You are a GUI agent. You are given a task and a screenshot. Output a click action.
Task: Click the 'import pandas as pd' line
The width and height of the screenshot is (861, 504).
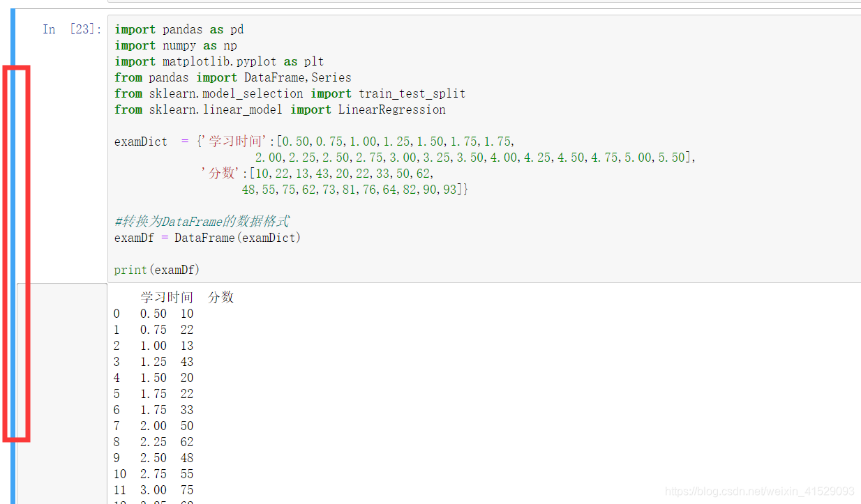click(179, 29)
